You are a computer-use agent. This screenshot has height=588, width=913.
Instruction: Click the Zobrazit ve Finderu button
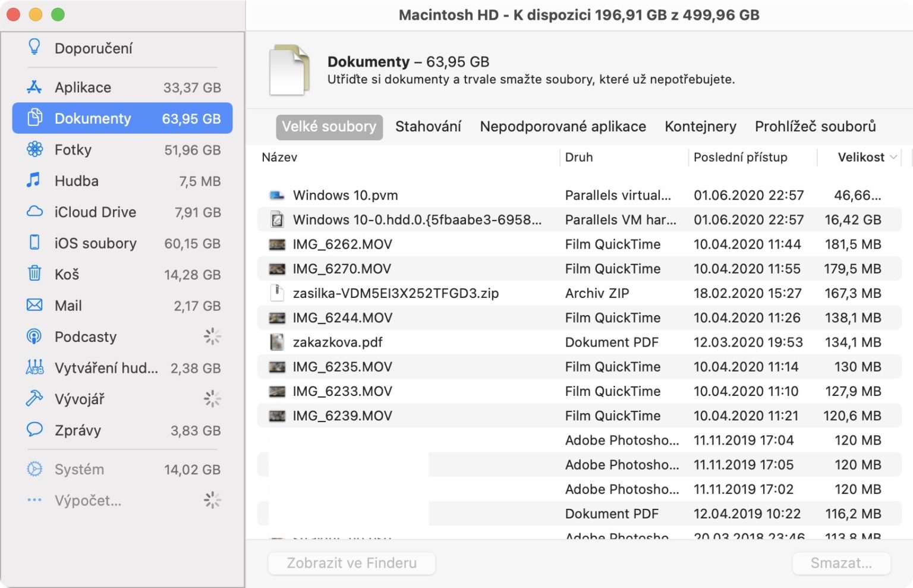click(351, 563)
